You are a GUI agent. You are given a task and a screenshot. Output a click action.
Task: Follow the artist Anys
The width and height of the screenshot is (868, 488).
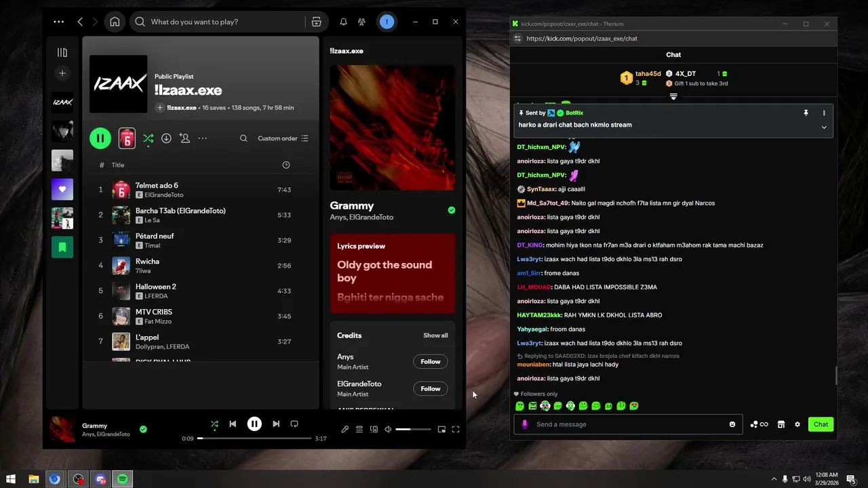(x=431, y=361)
